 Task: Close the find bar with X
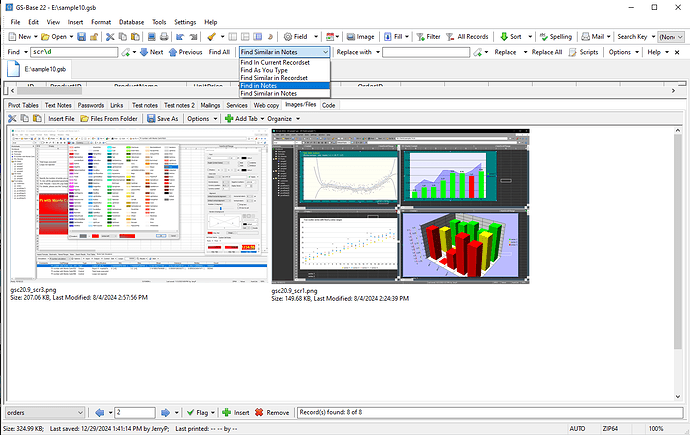(x=677, y=52)
